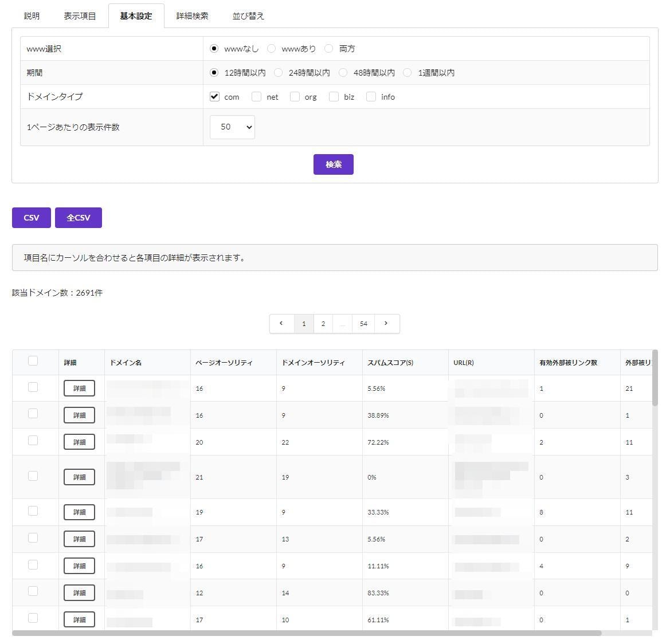Enable the net domain checkbox
The height and width of the screenshot is (644, 666).
pyautogui.click(x=256, y=96)
